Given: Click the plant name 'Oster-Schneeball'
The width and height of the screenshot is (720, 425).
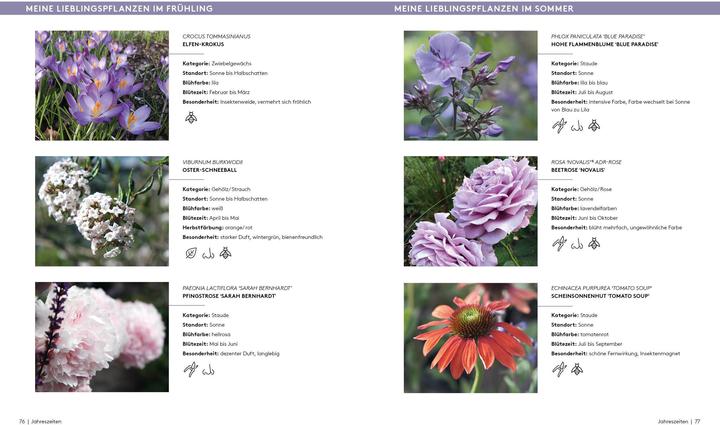Looking at the screenshot, I should pyautogui.click(x=210, y=170).
